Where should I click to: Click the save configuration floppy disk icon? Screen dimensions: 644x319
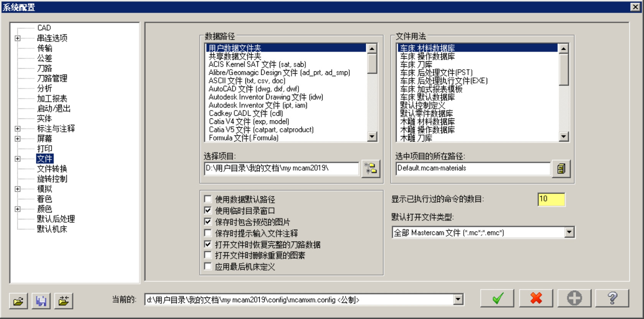coord(41,301)
